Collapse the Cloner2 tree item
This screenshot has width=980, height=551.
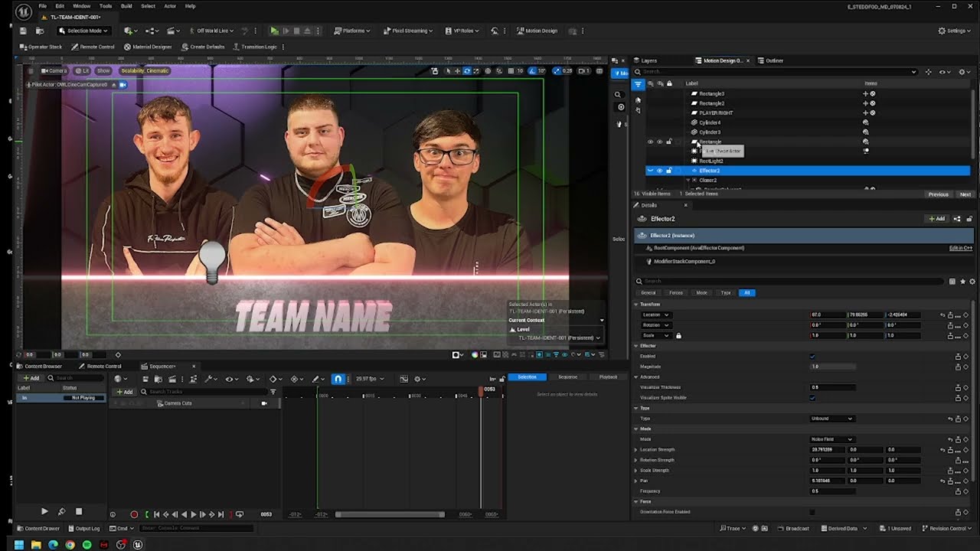pos(688,181)
